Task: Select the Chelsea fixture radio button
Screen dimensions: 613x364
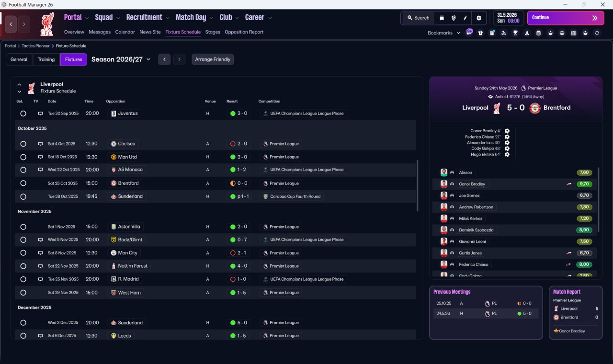Action: click(23, 144)
